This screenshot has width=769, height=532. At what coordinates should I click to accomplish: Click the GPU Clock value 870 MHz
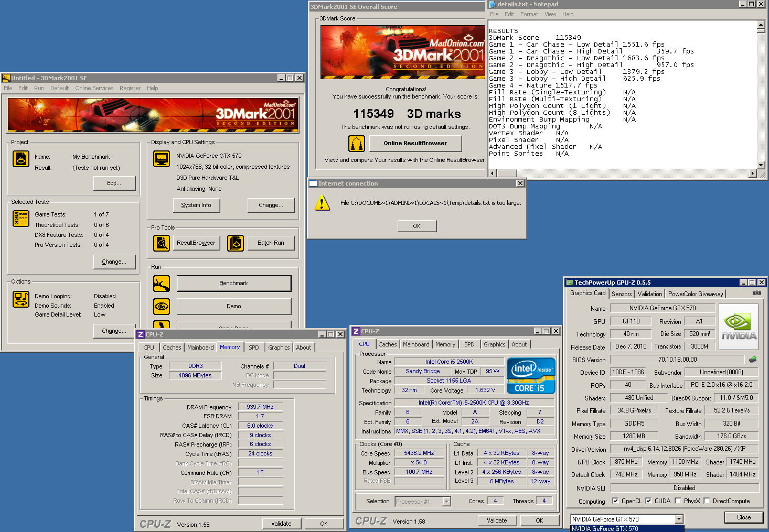[x=626, y=462]
